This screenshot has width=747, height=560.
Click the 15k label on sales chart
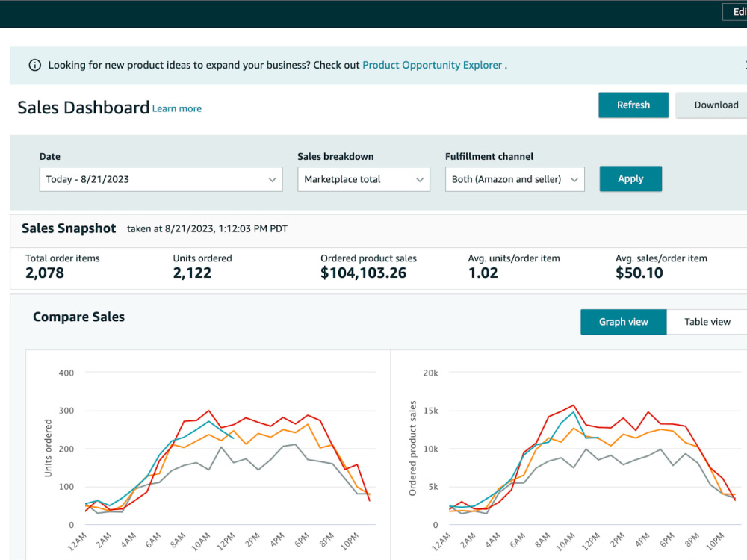(431, 411)
